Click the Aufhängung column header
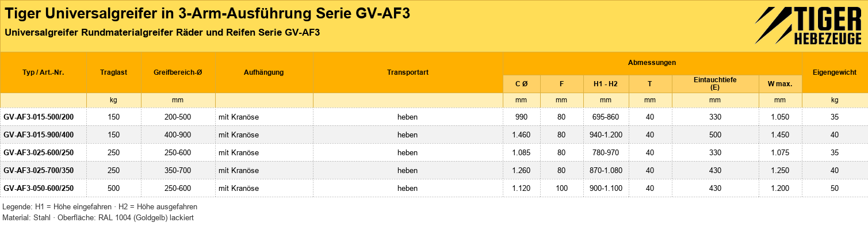 point(264,72)
